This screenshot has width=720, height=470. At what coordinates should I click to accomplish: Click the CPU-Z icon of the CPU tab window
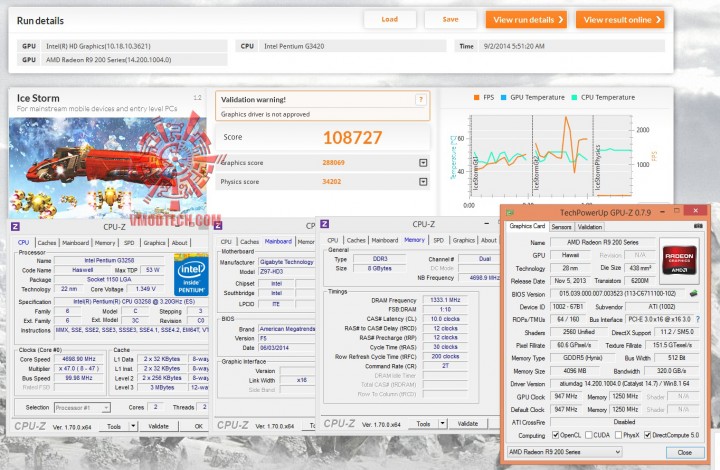[x=15, y=226]
